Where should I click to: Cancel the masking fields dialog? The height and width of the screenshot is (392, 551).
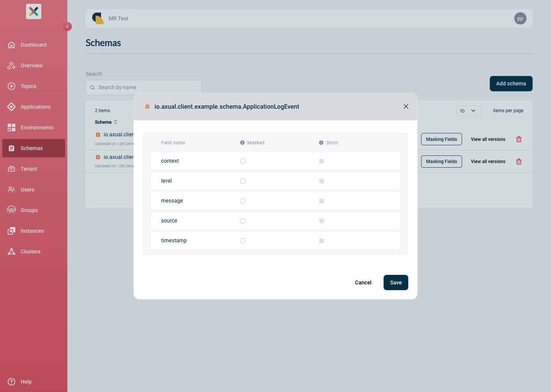pyautogui.click(x=363, y=283)
